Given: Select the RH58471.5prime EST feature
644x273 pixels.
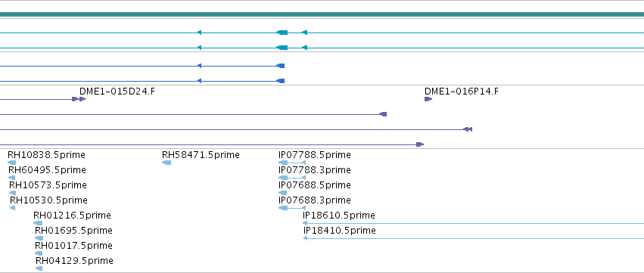Looking at the screenshot, I should coord(166,163).
